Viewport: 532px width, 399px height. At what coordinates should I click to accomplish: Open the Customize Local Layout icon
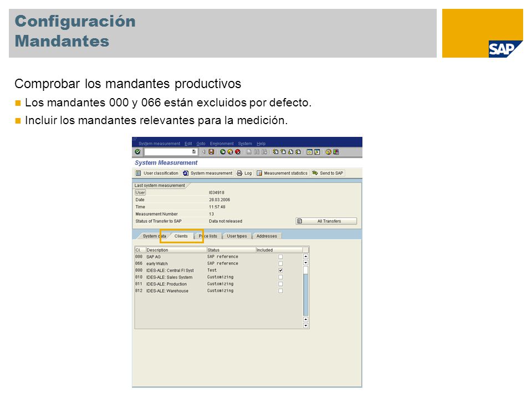(336, 152)
